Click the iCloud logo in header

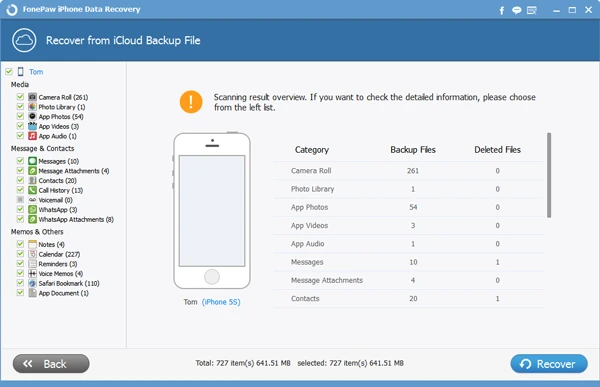click(24, 40)
